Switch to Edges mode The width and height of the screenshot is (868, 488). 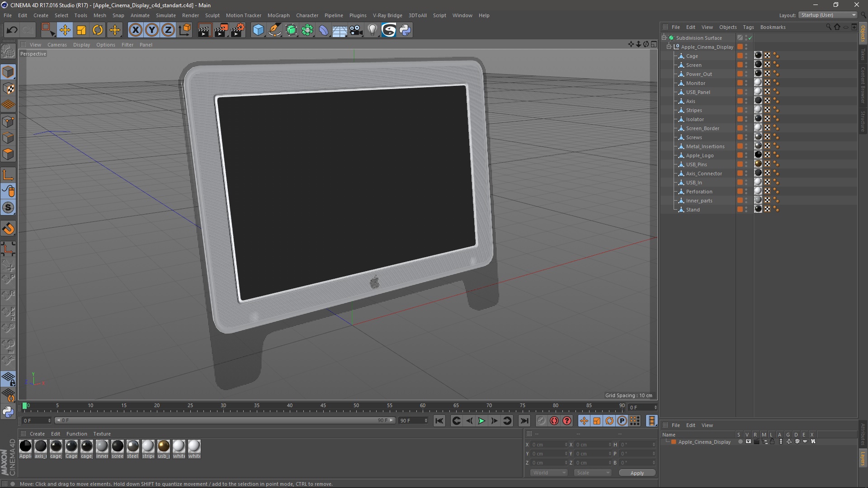coord(8,138)
